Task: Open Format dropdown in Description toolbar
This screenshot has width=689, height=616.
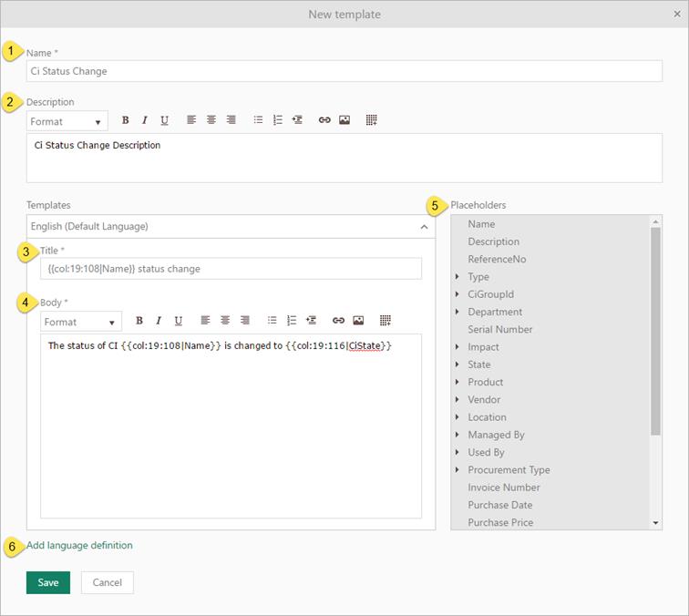Action: 67,121
